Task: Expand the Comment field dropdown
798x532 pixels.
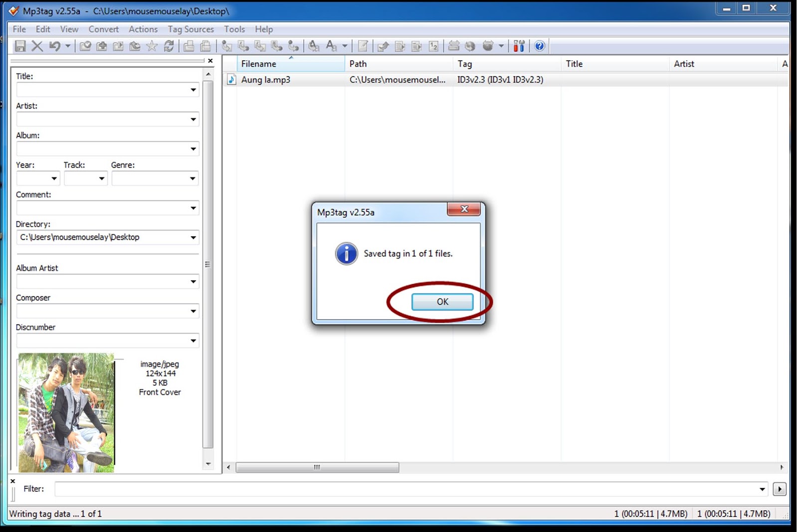Action: pyautogui.click(x=193, y=208)
